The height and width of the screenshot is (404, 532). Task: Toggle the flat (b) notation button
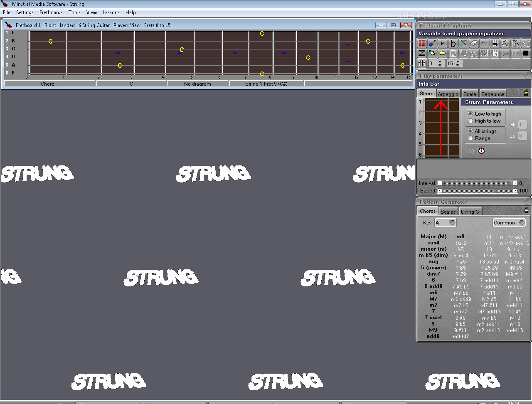click(453, 43)
